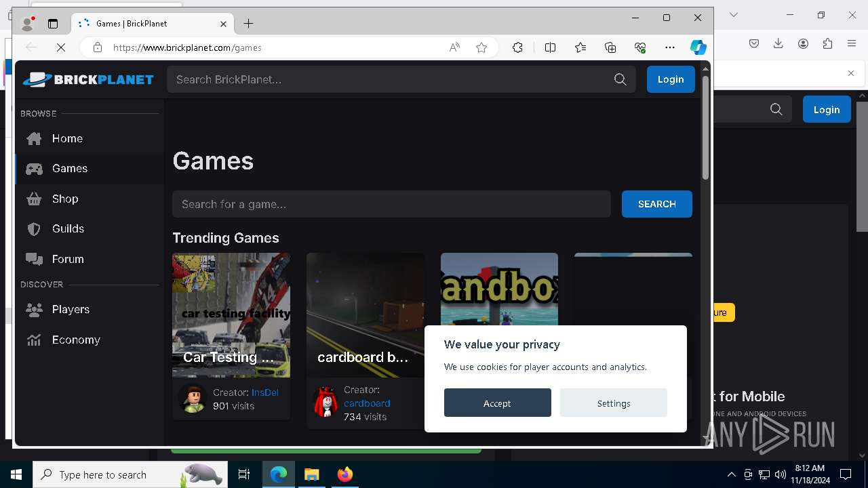The width and height of the screenshot is (868, 488).
Task: Open Shop in the sidebar
Action: tap(90, 199)
